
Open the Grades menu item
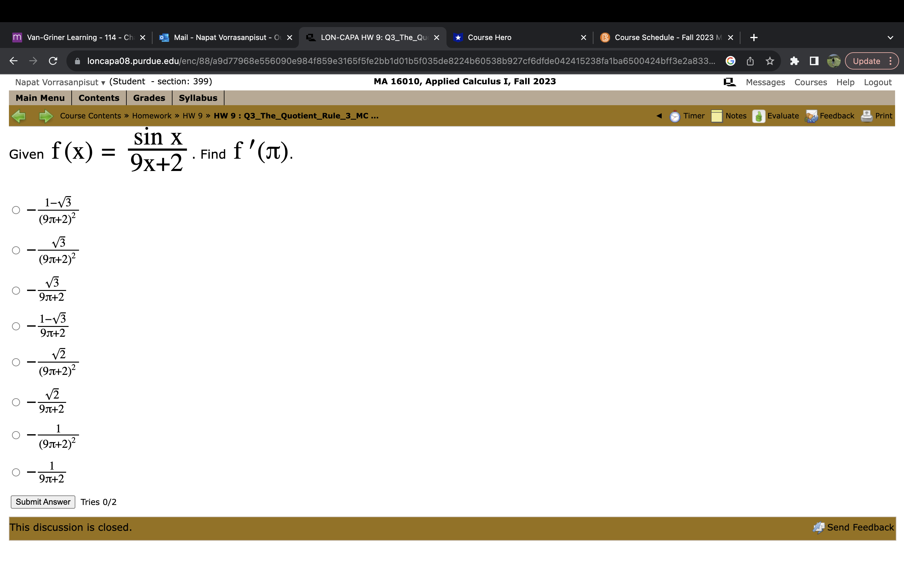coord(149,98)
